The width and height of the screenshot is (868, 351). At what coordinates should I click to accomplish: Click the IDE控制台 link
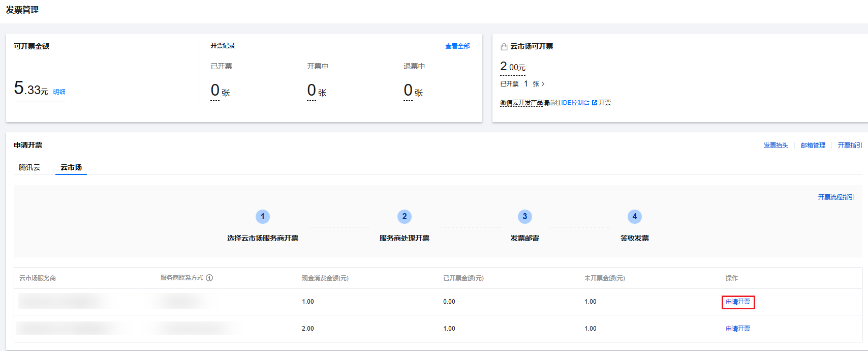tap(575, 103)
